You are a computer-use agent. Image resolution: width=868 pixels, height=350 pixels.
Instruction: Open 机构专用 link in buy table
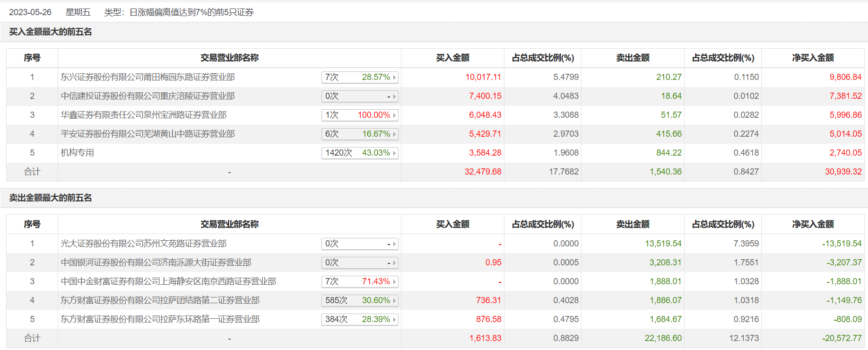click(x=77, y=153)
